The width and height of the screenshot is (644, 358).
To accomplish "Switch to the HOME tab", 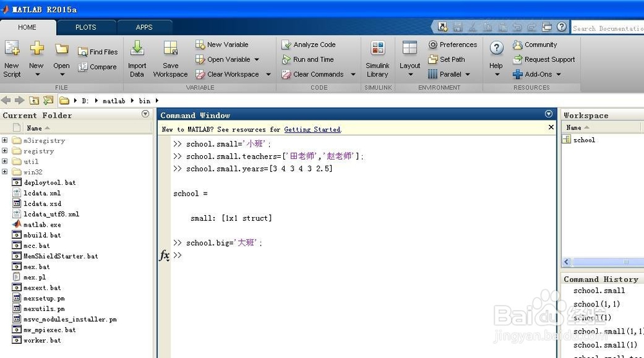I will pyautogui.click(x=27, y=27).
